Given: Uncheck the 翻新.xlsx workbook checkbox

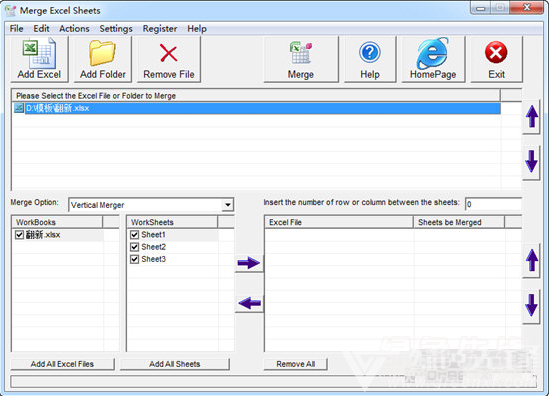Looking at the screenshot, I should click(19, 235).
